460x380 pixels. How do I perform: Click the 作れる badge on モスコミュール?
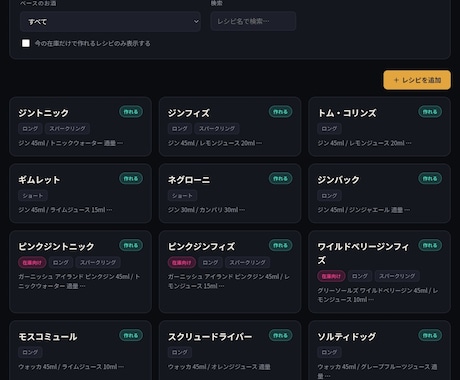point(131,335)
